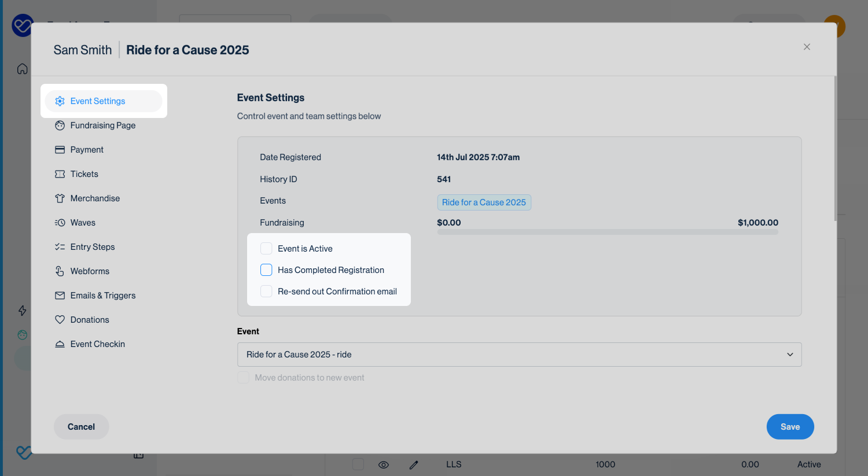Click the Tickets icon in sidebar
The width and height of the screenshot is (868, 476).
tap(60, 174)
